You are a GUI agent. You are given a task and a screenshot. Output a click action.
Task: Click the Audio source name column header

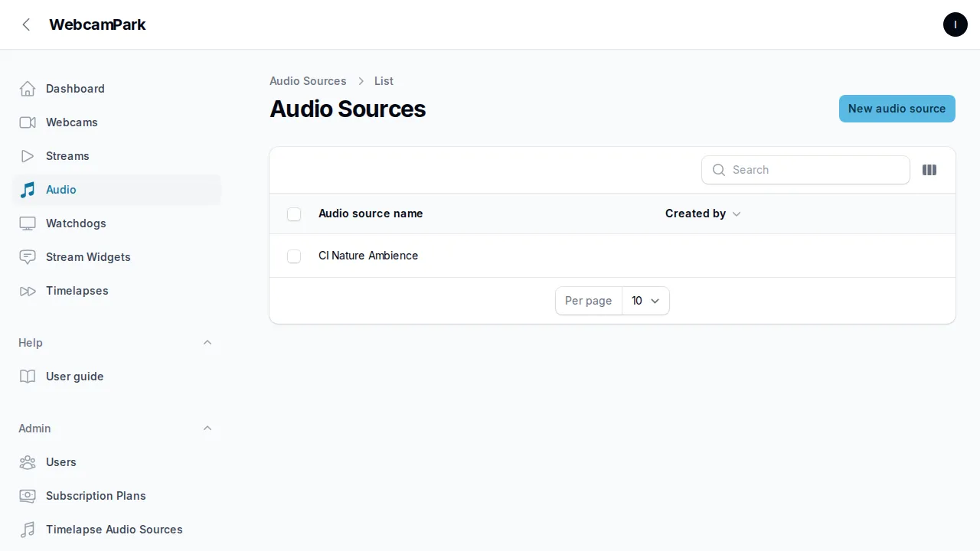pos(371,214)
